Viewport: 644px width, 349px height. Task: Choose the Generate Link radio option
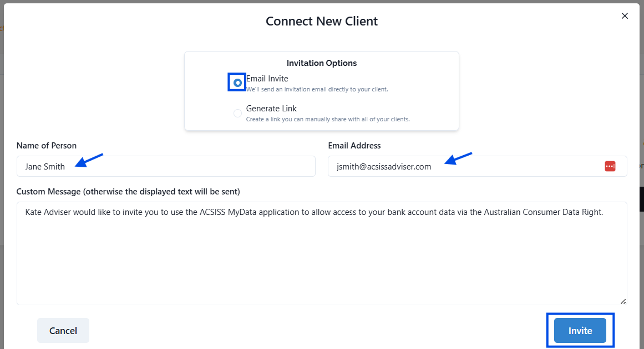coord(237,113)
